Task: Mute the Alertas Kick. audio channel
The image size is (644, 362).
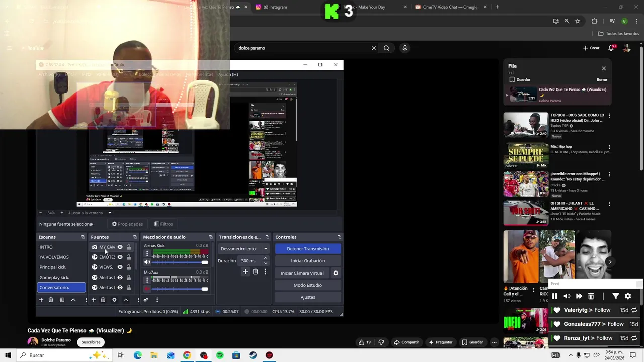Action: [x=147, y=262]
